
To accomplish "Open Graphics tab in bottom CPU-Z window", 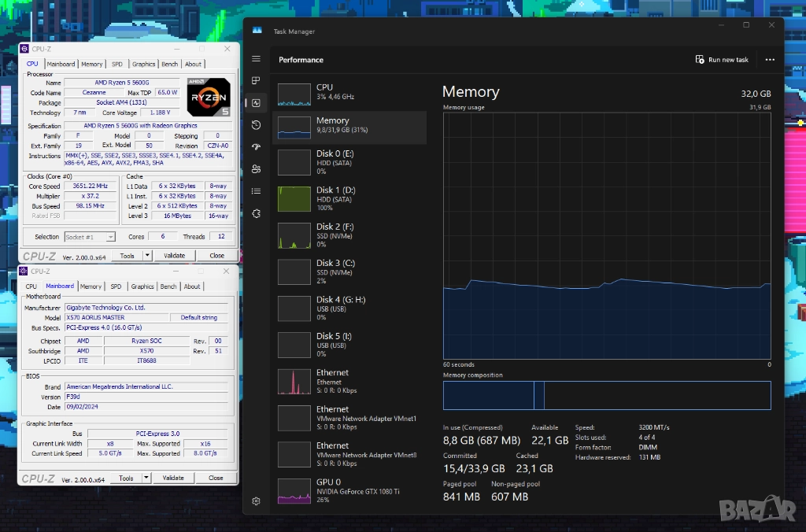I will pyautogui.click(x=142, y=286).
